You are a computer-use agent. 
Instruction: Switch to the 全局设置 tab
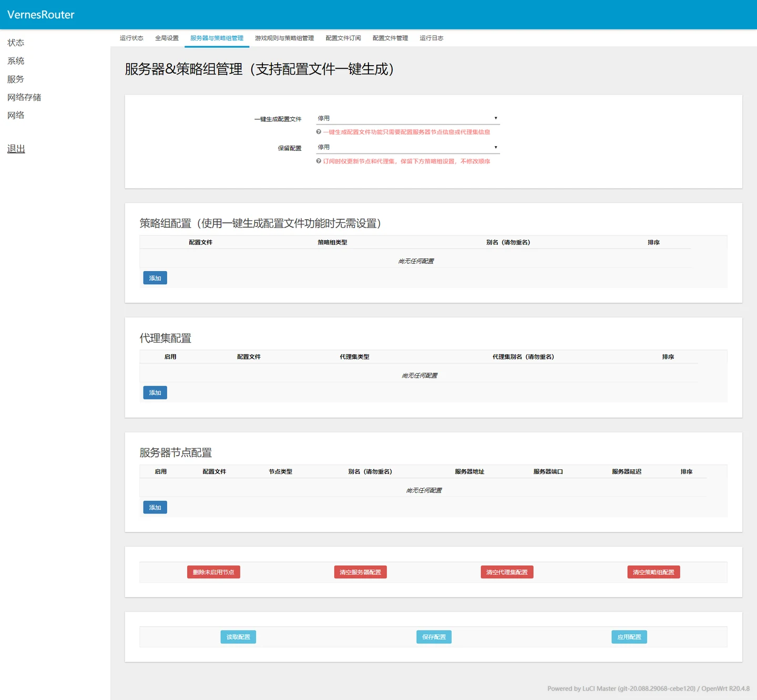pos(167,38)
